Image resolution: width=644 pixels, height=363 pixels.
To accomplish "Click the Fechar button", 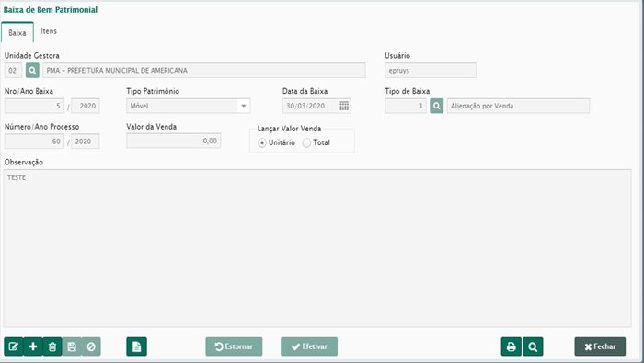I will coord(600,346).
